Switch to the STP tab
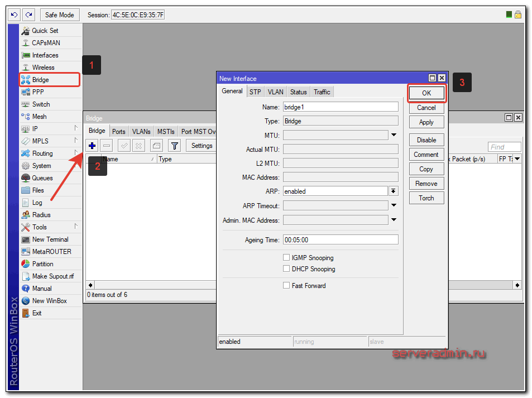The width and height of the screenshot is (532, 398). click(x=255, y=92)
